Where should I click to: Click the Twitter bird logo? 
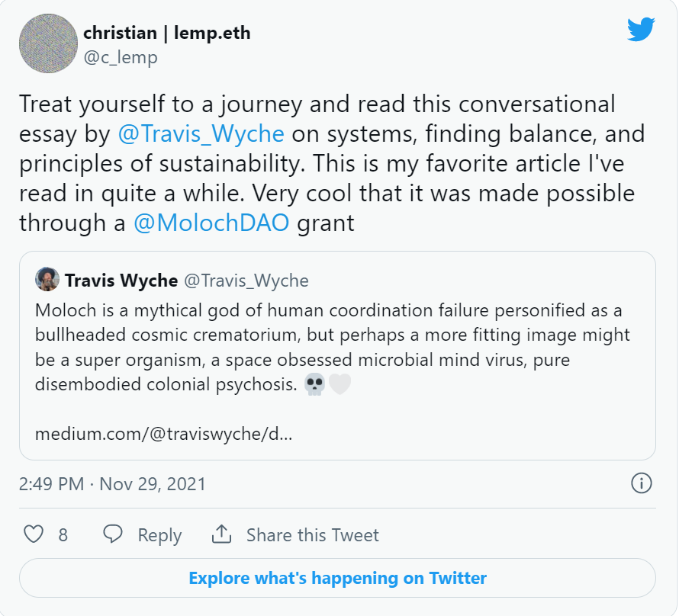pyautogui.click(x=641, y=29)
